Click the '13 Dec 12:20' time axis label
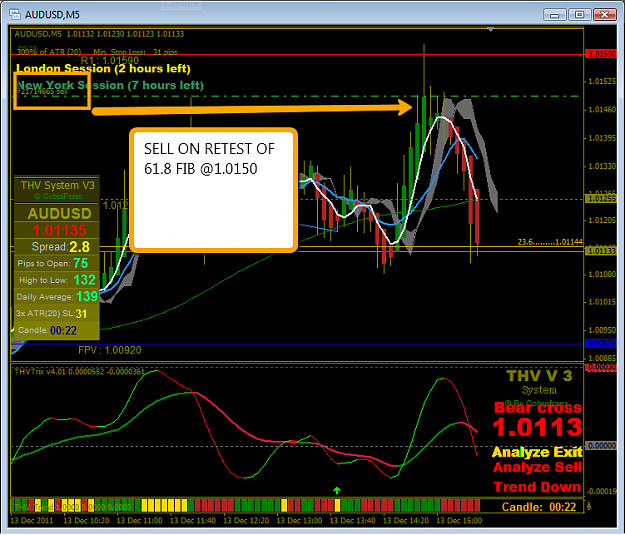625x535 pixels. (x=246, y=521)
